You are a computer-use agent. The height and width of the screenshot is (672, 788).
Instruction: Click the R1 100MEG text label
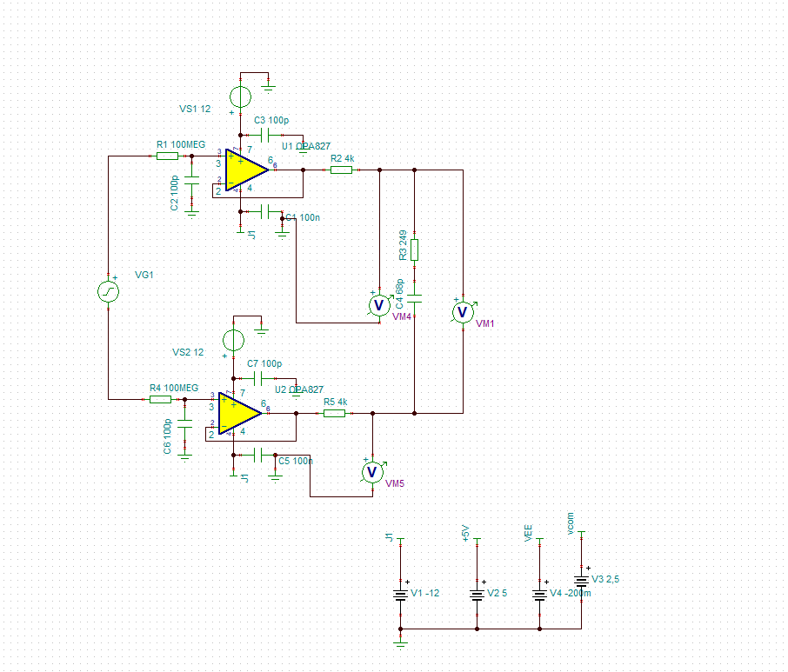181,144
